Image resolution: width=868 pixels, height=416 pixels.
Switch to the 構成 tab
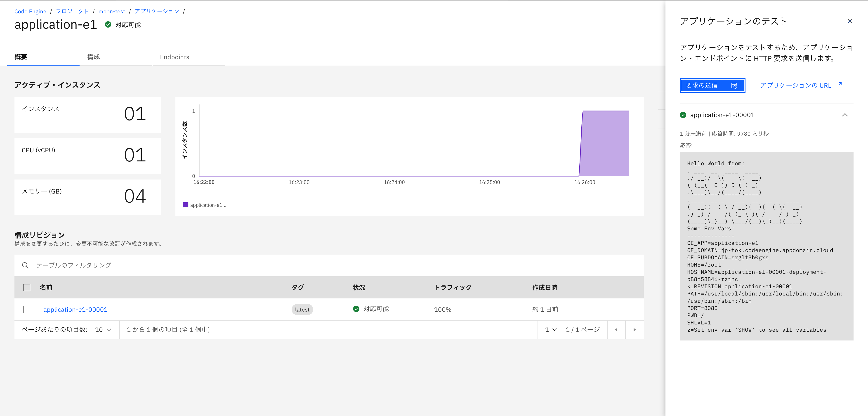click(x=93, y=57)
